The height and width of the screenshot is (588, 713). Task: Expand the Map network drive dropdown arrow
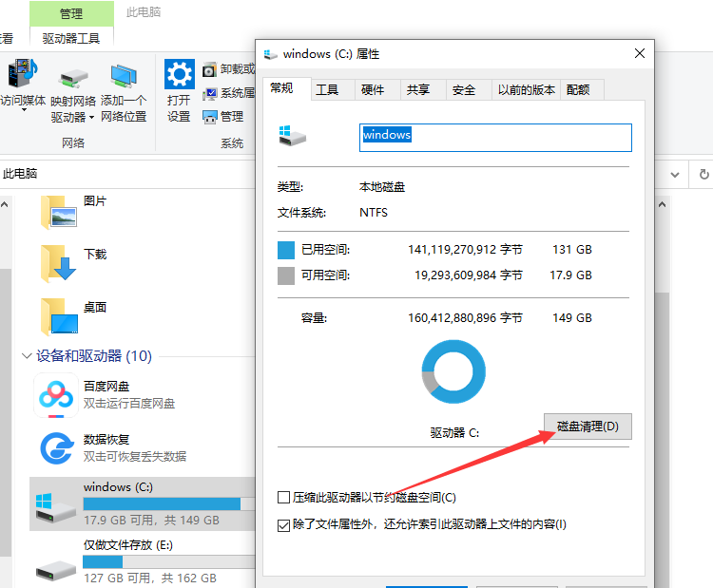tap(91, 118)
